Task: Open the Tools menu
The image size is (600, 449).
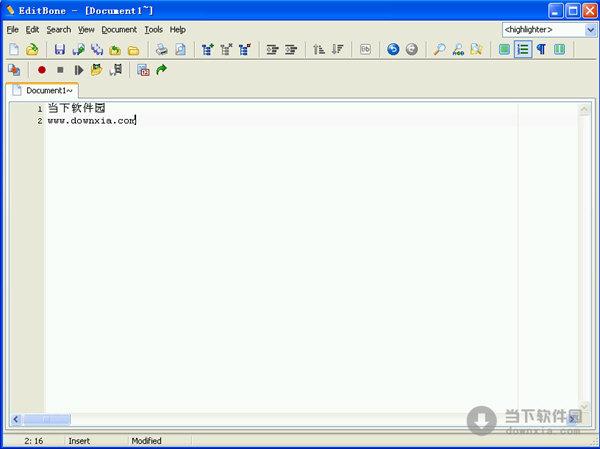Action: pos(153,30)
